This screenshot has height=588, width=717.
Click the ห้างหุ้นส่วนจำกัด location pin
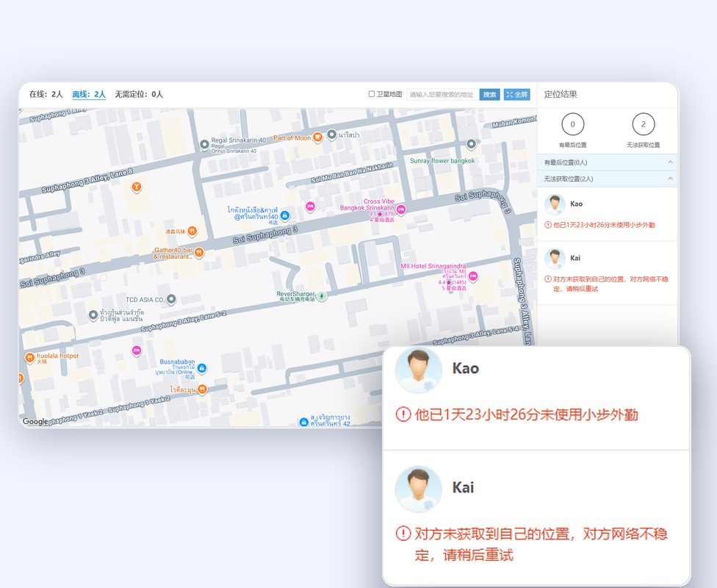(93, 315)
